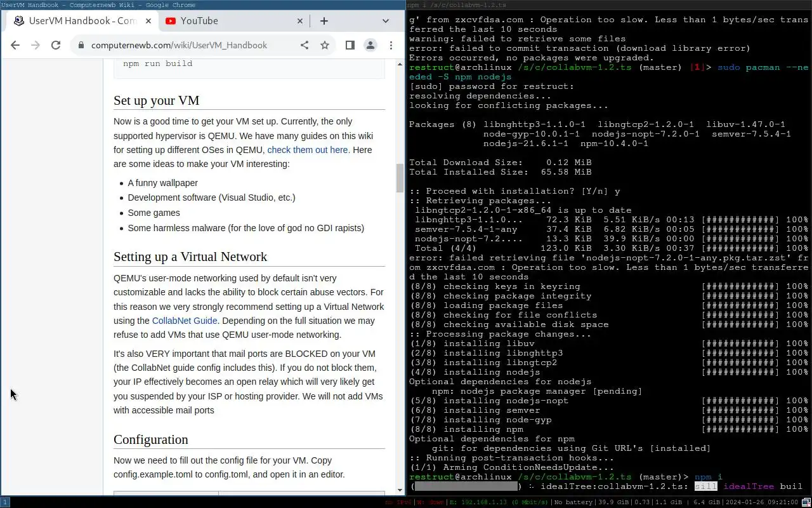Image resolution: width=812 pixels, height=508 pixels.
Task: Open Chrome's side panel
Action: point(350,45)
